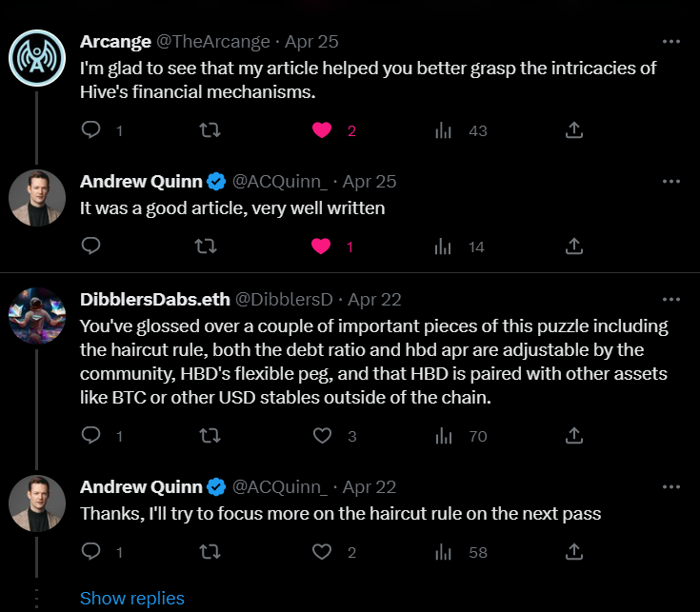Viewport: 700px width, 612px height.
Task: Click Show replies link
Action: tap(132, 598)
